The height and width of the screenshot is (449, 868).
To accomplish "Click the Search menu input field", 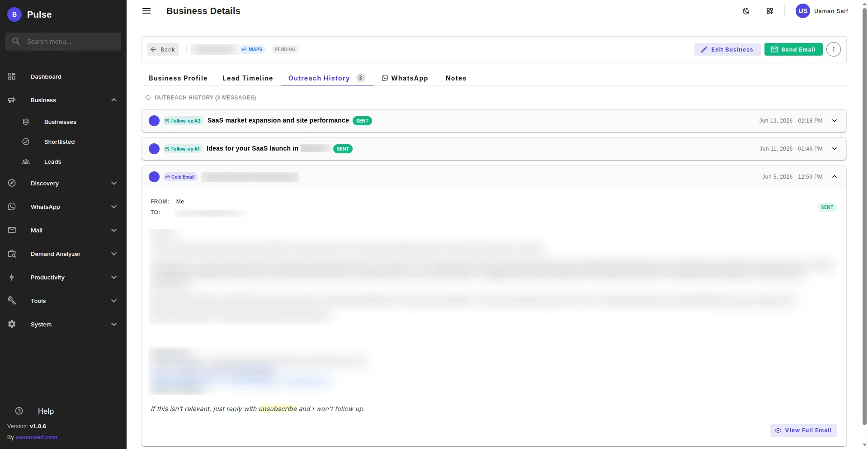I will (x=63, y=41).
